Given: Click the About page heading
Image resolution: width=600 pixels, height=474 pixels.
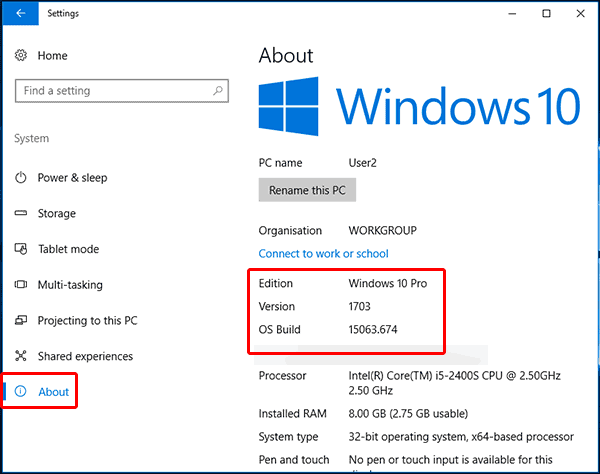Looking at the screenshot, I should click(x=286, y=56).
